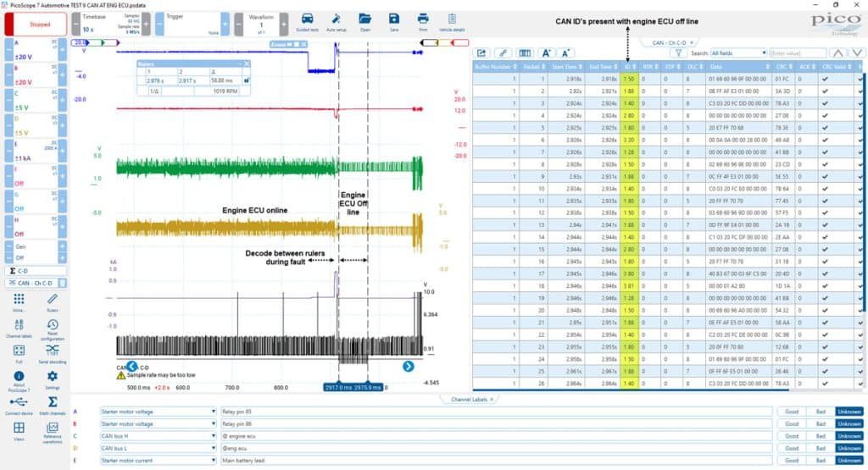The height and width of the screenshot is (470, 868).
Task: Increase channel A ±20 V range
Action: tap(62, 50)
